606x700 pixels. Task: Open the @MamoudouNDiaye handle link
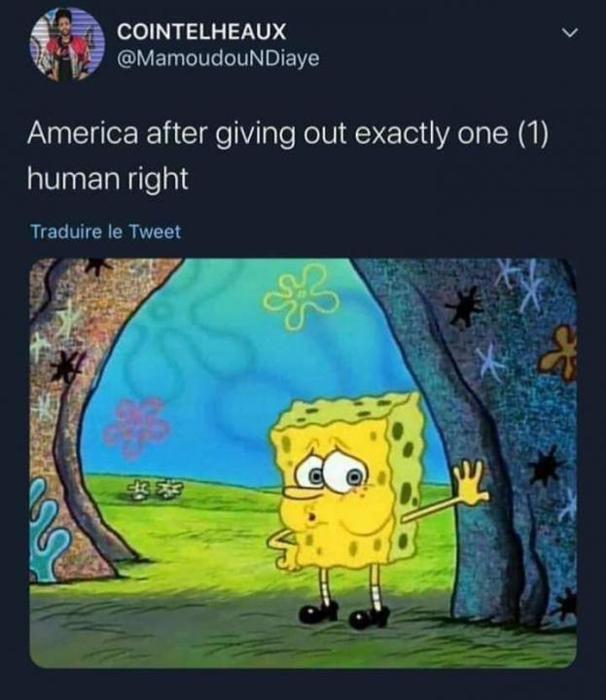click(x=218, y=58)
